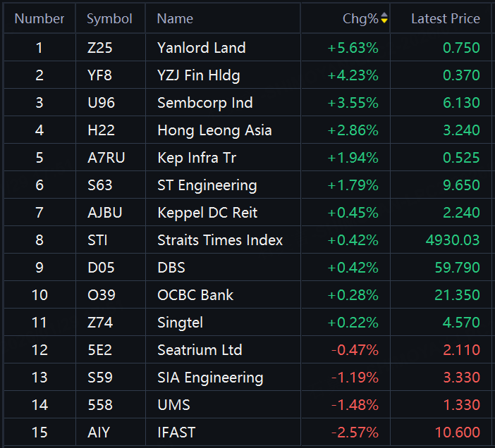Click the Chg% sort arrow icon
The width and height of the screenshot is (495, 448).
[x=384, y=19]
